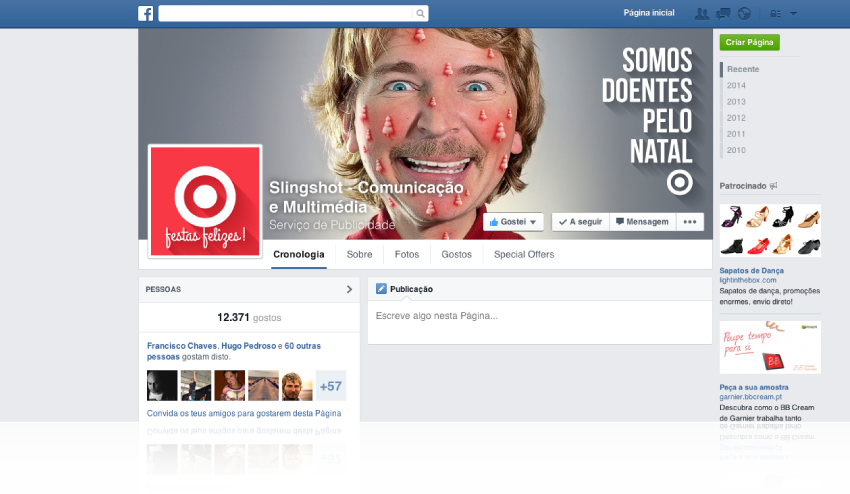Click the pencil icon beside Publicação
The height and width of the screenshot is (494, 850).
coord(381,289)
